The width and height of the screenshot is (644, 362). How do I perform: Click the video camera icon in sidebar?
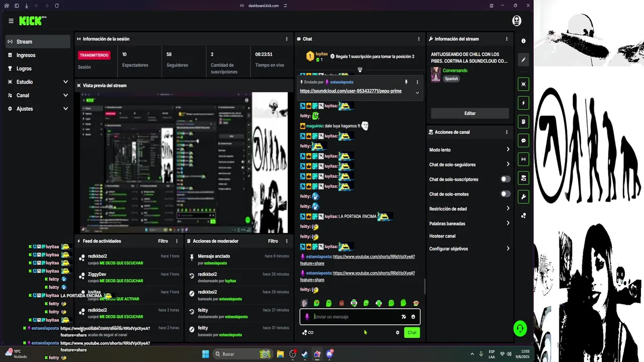click(x=523, y=178)
